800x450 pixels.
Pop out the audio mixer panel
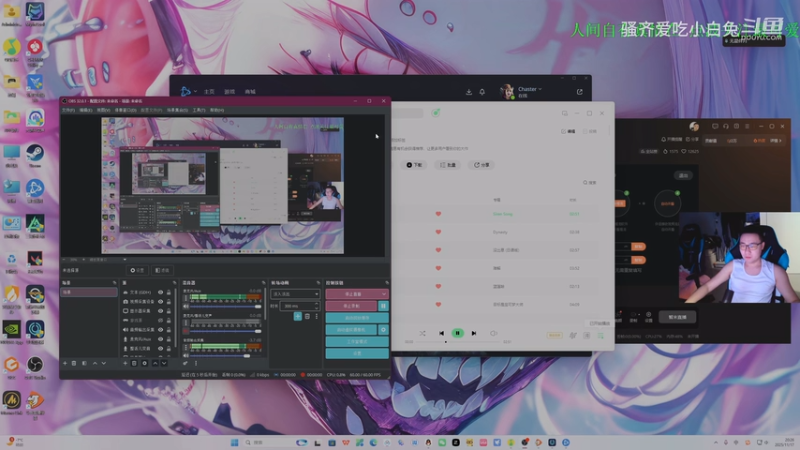[263, 283]
